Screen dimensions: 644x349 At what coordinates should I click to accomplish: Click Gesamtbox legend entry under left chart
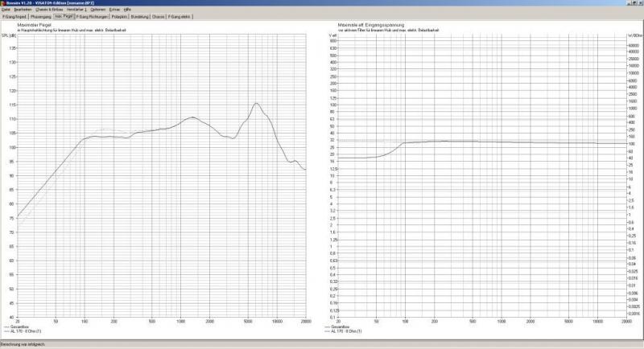coord(16,326)
